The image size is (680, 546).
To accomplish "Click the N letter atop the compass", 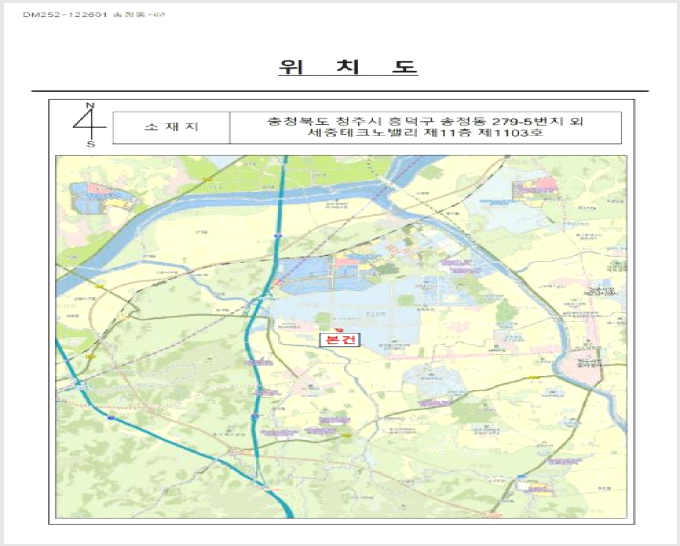I will tap(90, 105).
